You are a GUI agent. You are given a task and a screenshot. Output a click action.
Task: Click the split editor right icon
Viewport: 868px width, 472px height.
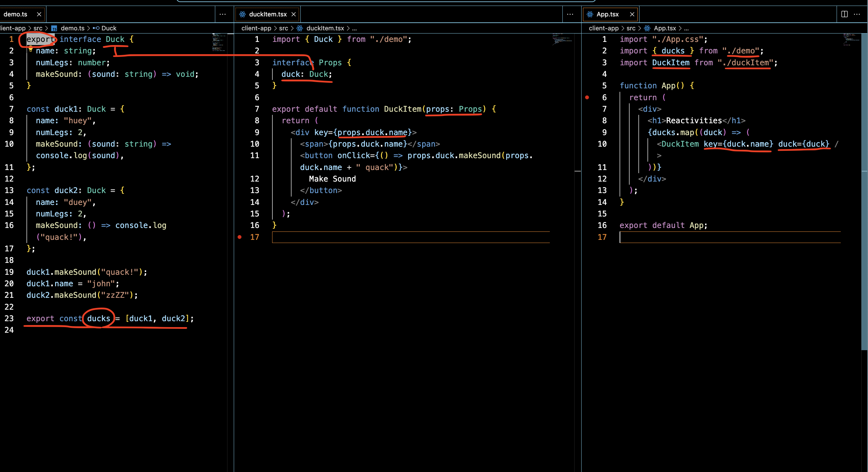click(844, 14)
